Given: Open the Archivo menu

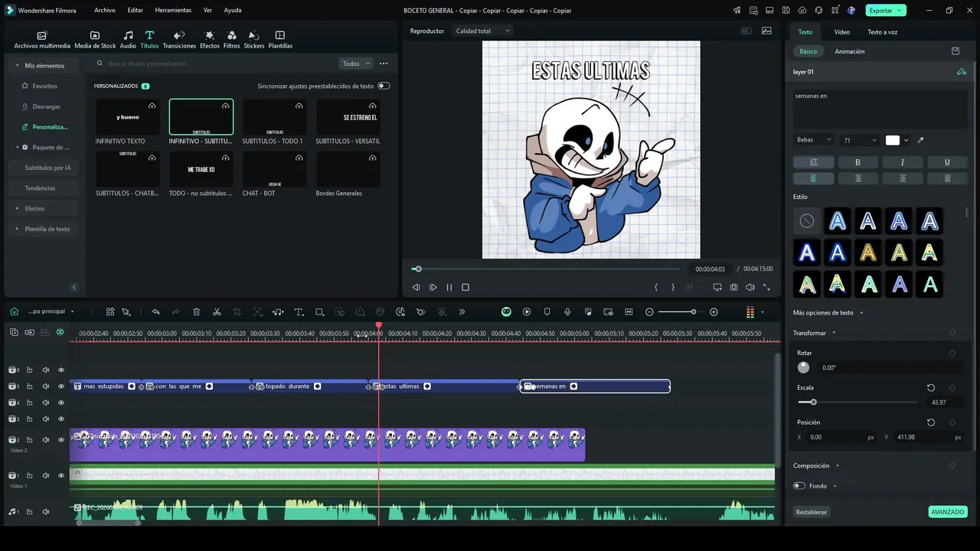Looking at the screenshot, I should (x=105, y=11).
